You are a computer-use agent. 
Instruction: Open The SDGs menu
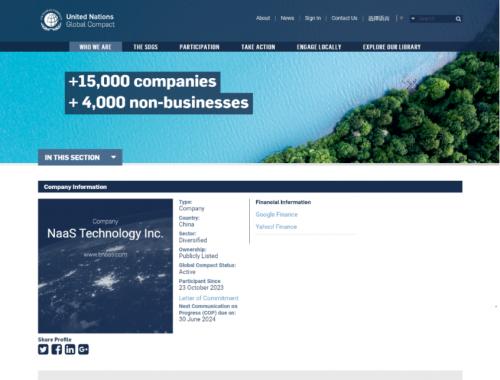145,47
